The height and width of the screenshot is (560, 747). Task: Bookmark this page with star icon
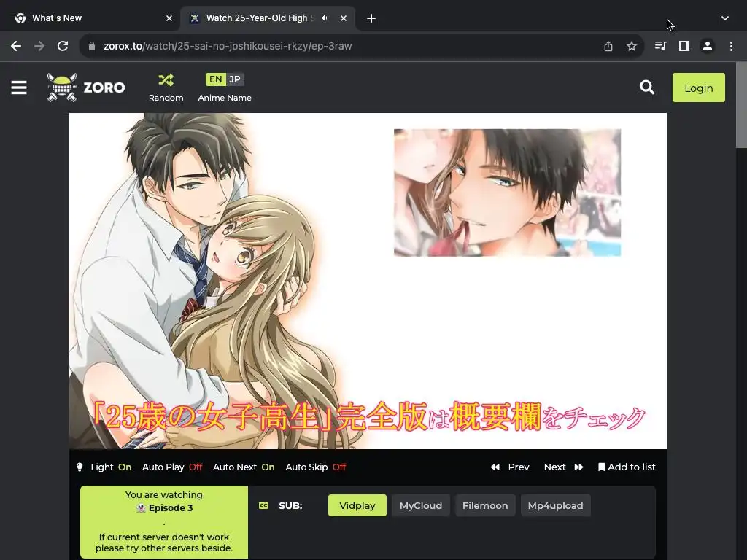631,46
